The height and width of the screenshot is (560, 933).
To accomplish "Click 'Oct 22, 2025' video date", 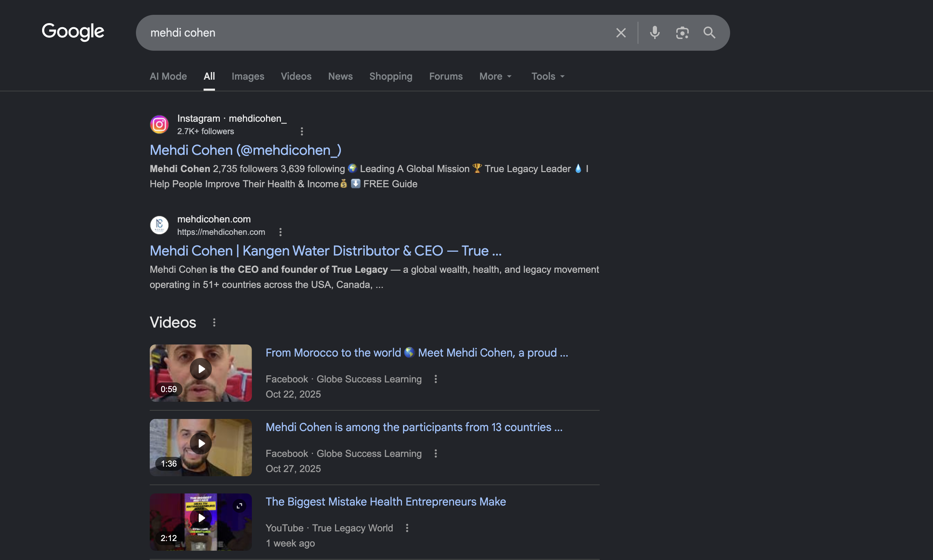I will (293, 394).
